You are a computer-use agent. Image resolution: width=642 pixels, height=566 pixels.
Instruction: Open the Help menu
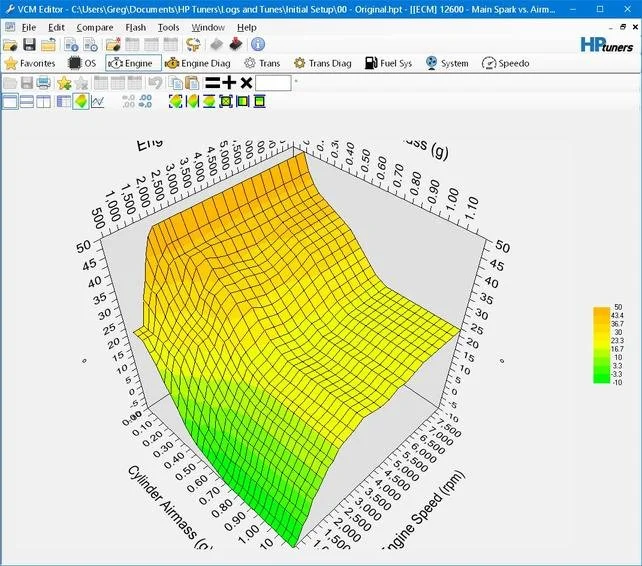(246, 28)
